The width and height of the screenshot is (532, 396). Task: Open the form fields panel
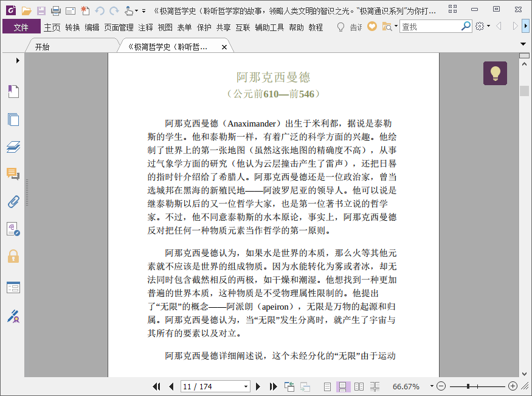(x=13, y=287)
